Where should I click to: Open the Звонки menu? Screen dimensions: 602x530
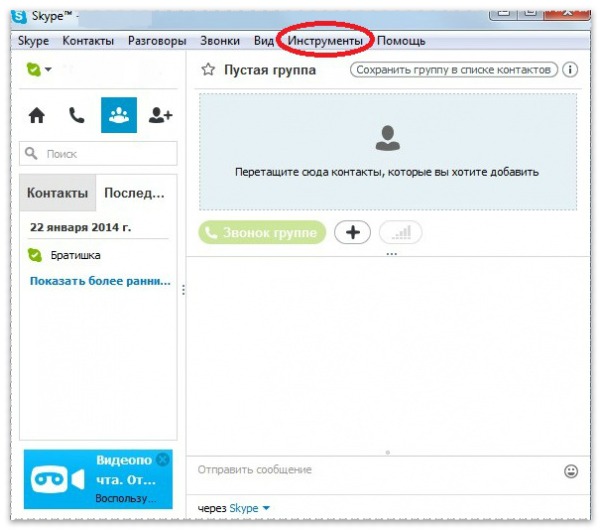coord(220,40)
